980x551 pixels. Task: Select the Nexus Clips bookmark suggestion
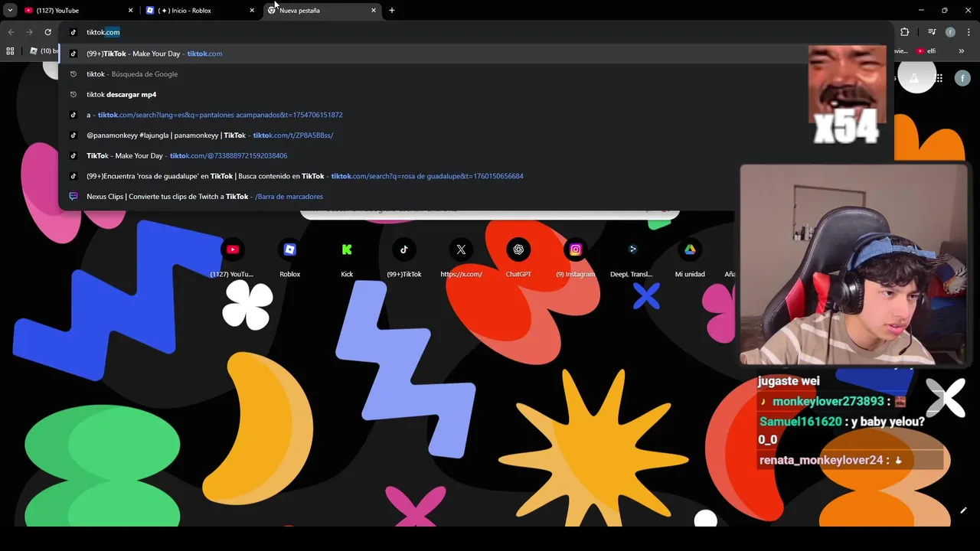475,196
